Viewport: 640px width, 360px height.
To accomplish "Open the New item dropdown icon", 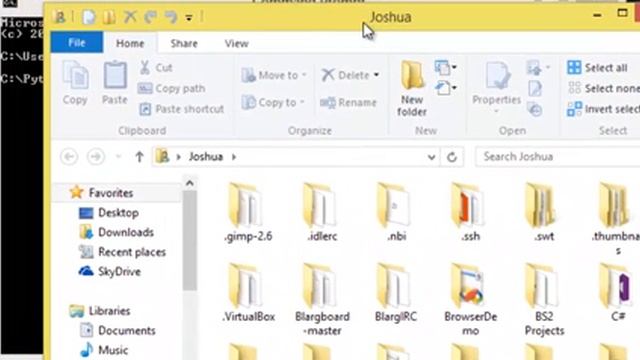I will pyautogui.click(x=446, y=67).
